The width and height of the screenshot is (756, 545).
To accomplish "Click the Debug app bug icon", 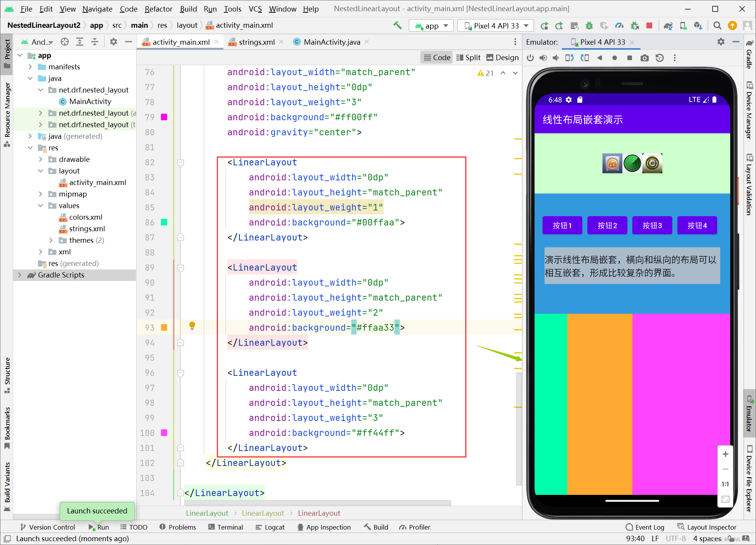I will 589,25.
